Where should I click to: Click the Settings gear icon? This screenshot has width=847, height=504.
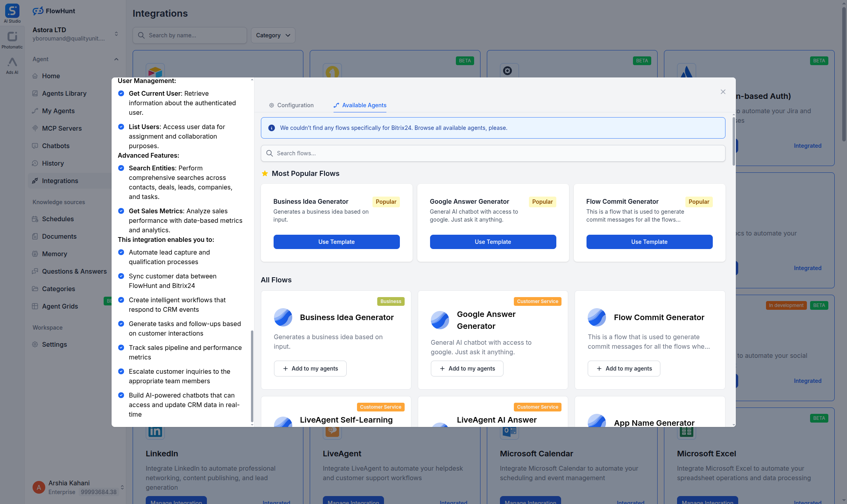pos(35,344)
